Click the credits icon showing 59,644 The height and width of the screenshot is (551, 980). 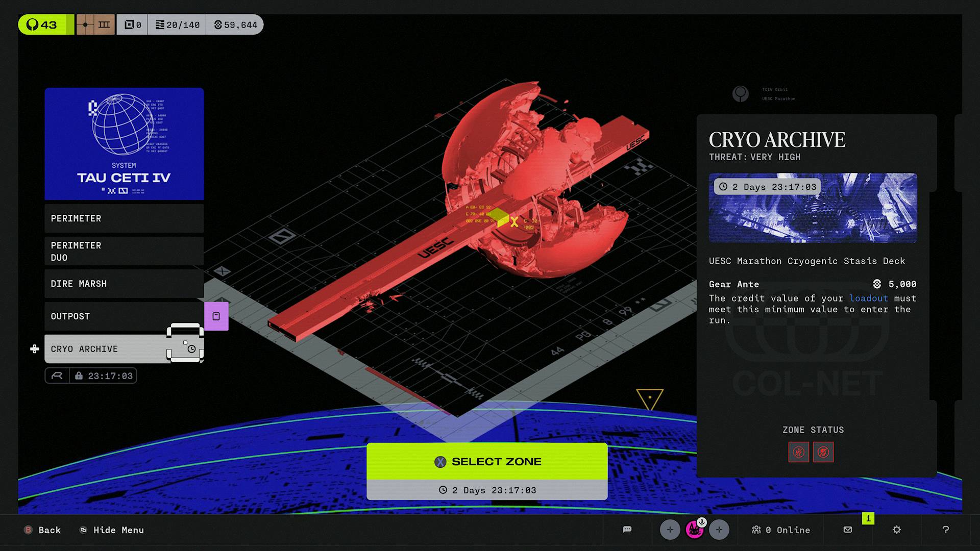pos(234,24)
